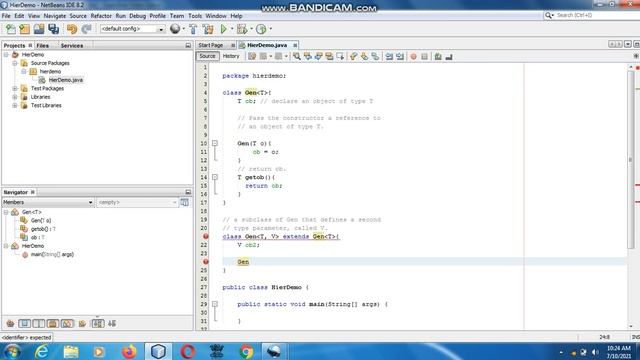The height and width of the screenshot is (360, 640).
Task: Expand the Test Packages tree node
Action: [x=15, y=89]
